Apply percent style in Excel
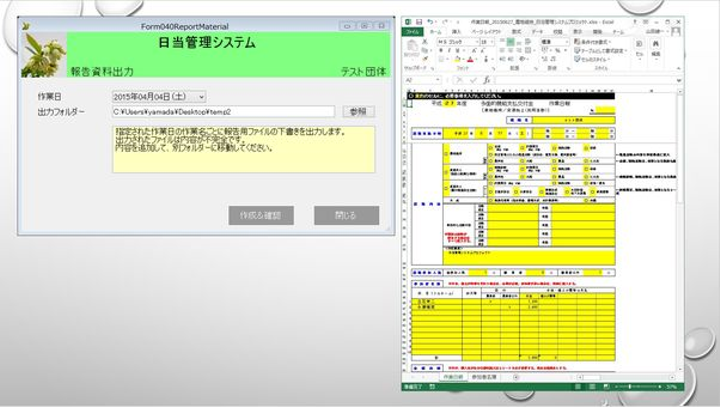The image size is (720, 407). pos(557,50)
